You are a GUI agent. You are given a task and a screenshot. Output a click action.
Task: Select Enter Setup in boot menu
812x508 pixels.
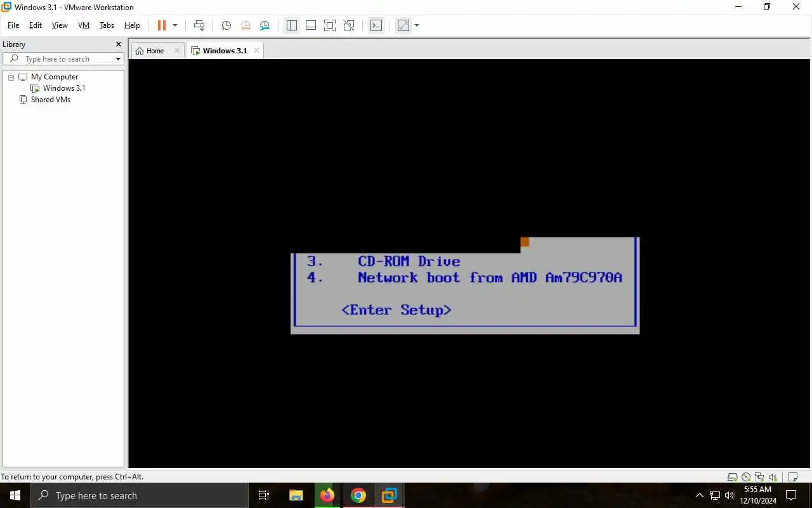click(396, 310)
